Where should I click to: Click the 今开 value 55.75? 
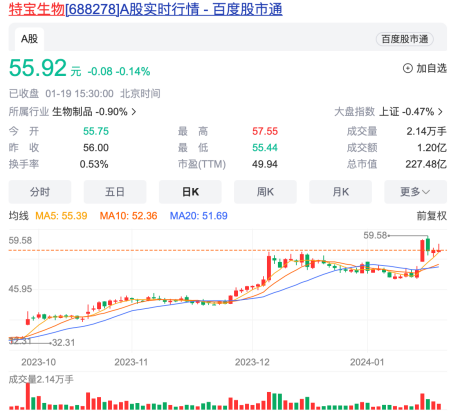pyautogui.click(x=96, y=131)
